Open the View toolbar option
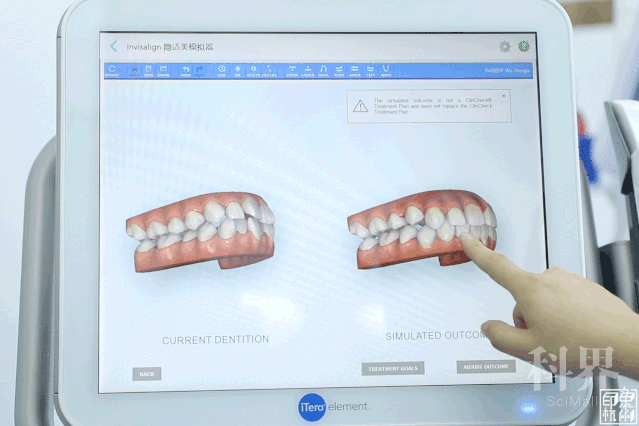 pyautogui.click(x=222, y=71)
